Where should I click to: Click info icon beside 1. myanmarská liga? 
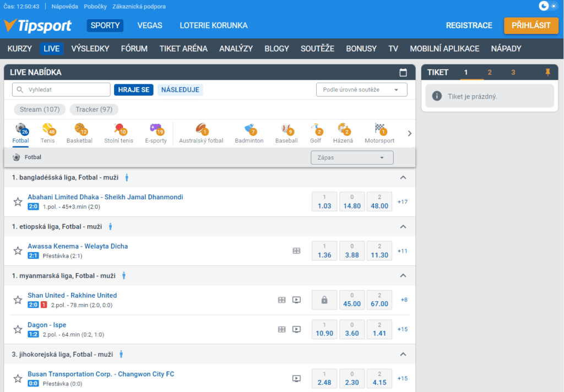[x=124, y=276]
